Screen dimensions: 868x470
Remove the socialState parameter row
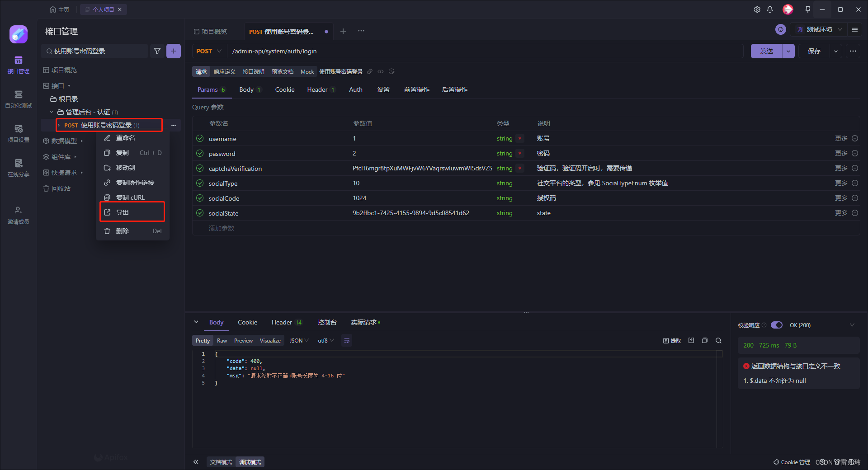[x=855, y=213]
